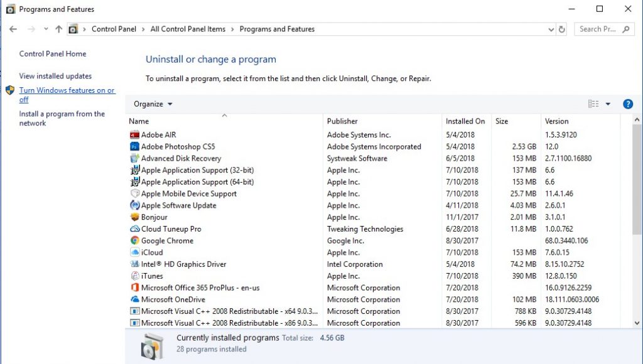Click the Adobe AIR program icon
This screenshot has width=643, height=364.
click(134, 135)
